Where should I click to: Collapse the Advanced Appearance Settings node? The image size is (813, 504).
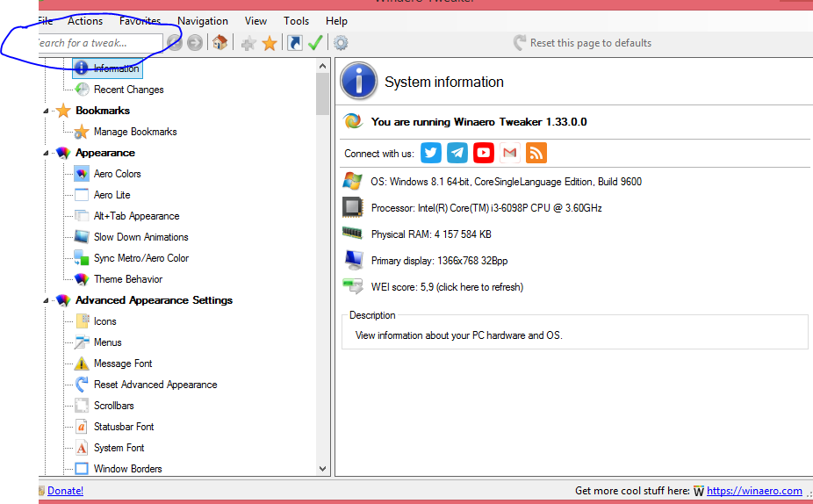coord(46,300)
